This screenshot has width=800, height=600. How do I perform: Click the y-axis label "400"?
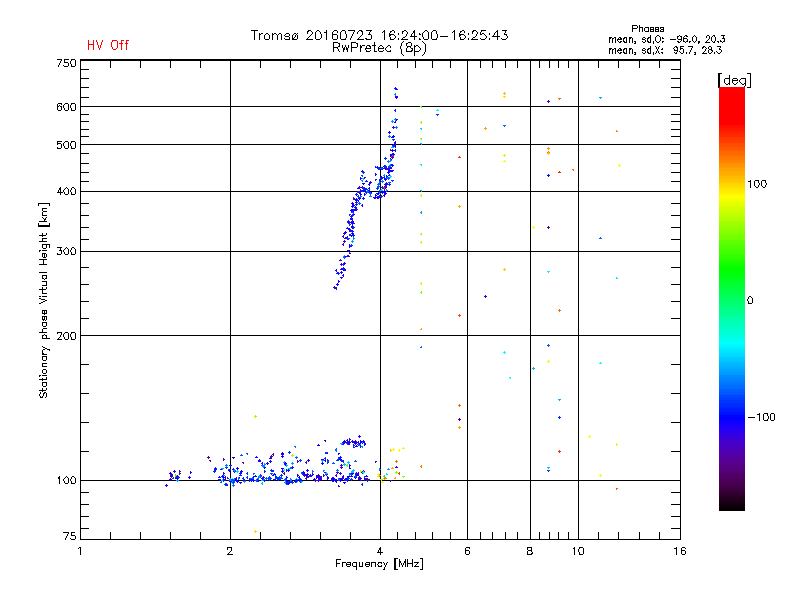point(66,191)
